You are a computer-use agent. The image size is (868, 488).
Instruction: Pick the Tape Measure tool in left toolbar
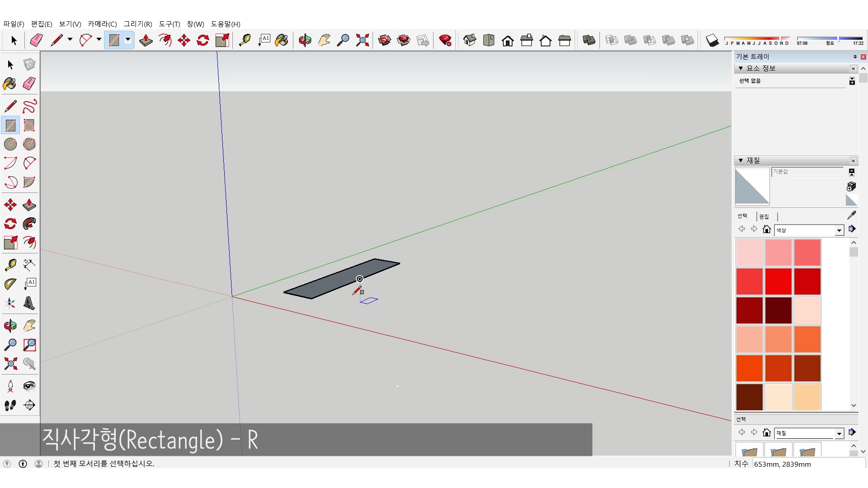point(10,264)
